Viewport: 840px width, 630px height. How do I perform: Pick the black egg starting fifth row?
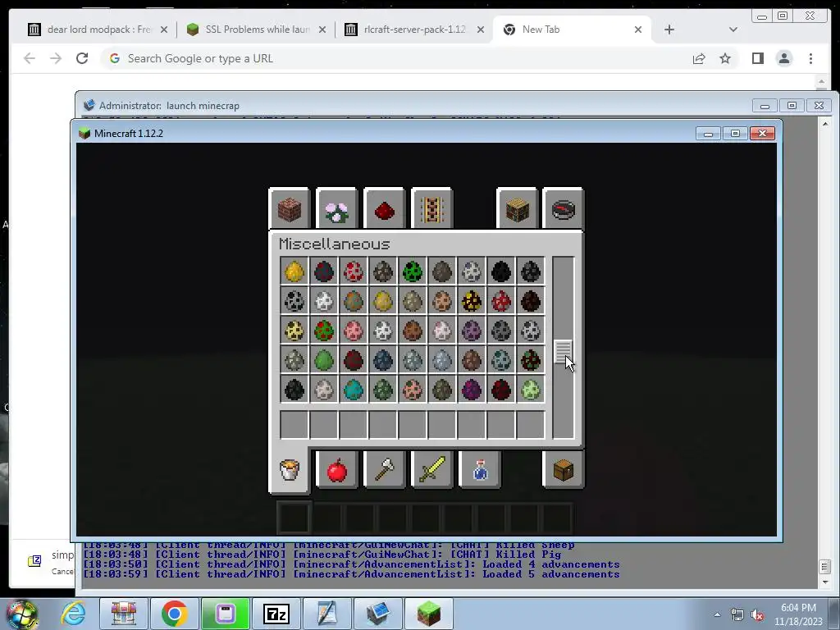pos(294,390)
